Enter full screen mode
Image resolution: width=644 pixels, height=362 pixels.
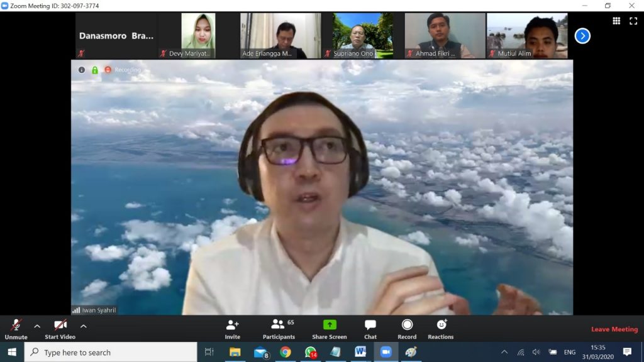pyautogui.click(x=633, y=21)
